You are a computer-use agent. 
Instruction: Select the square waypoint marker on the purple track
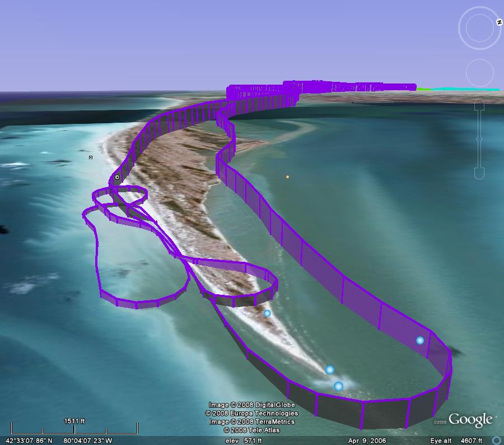click(x=117, y=177)
